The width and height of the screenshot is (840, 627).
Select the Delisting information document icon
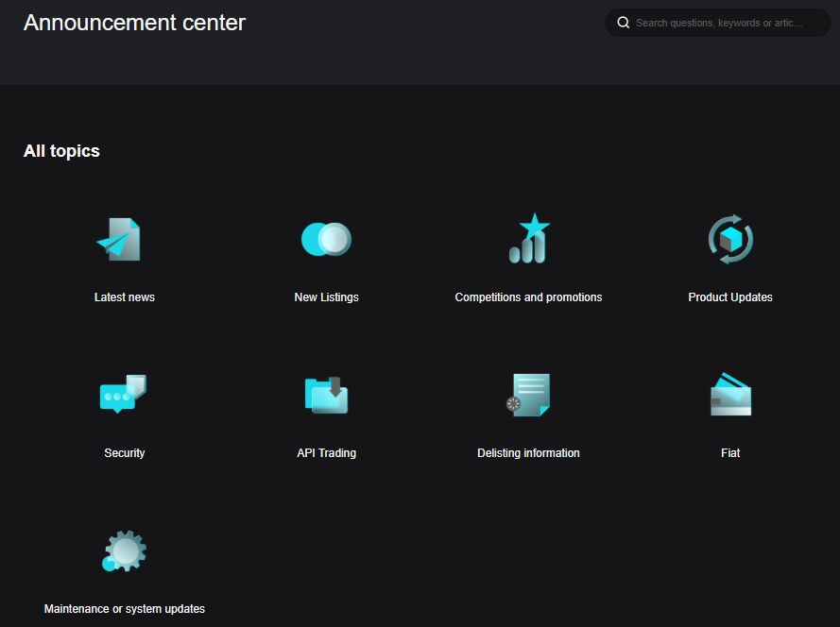528,395
